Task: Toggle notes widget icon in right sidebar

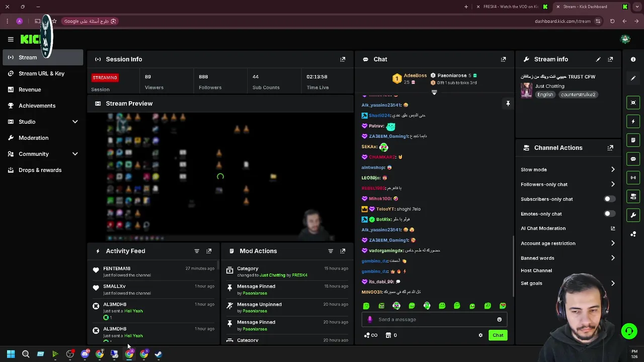Action: click(x=633, y=140)
